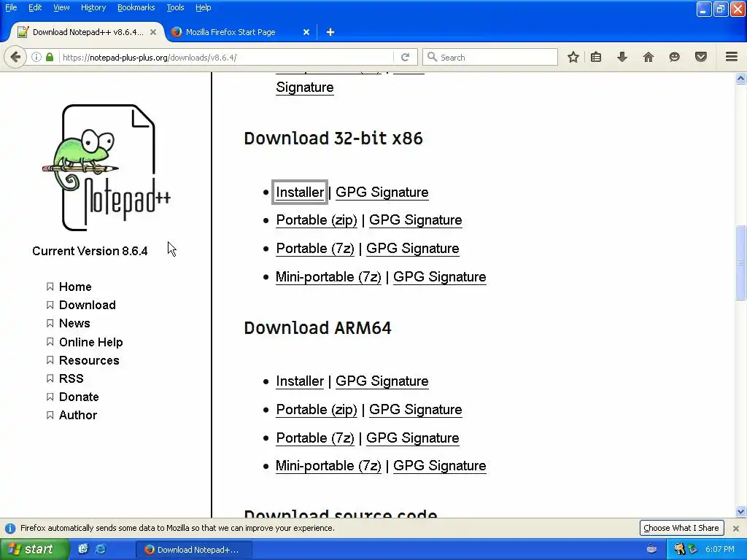This screenshot has width=747, height=560.
Task: Dismiss the Firefox data notification bar
Action: tap(736, 528)
